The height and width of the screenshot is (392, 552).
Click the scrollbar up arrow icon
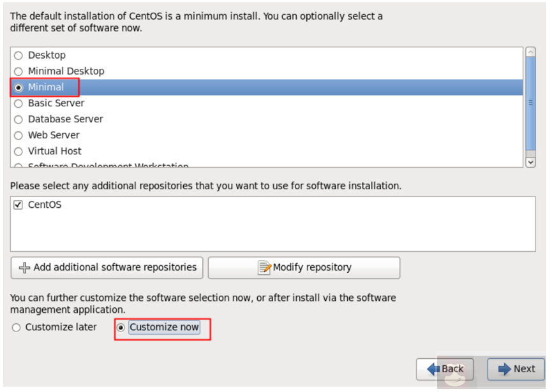coord(530,52)
